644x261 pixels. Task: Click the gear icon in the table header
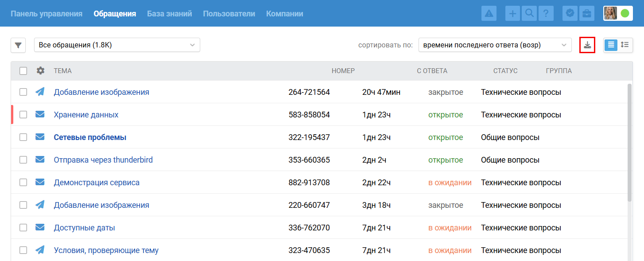(x=40, y=71)
